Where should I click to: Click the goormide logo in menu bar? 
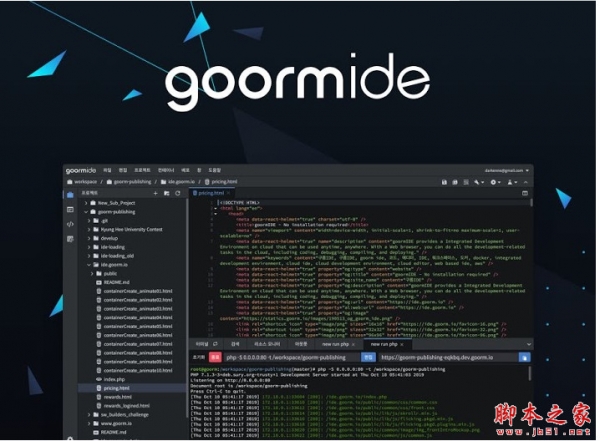(x=81, y=170)
